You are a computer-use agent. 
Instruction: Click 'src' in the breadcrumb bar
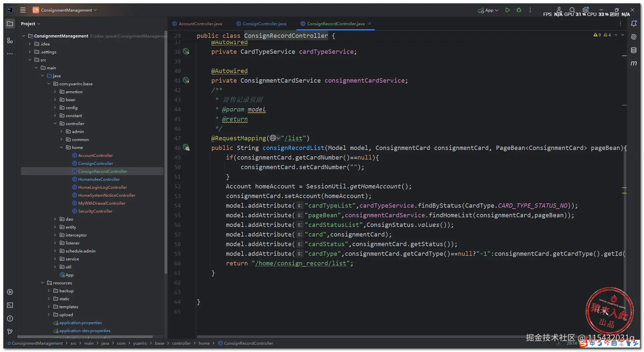tap(73, 343)
